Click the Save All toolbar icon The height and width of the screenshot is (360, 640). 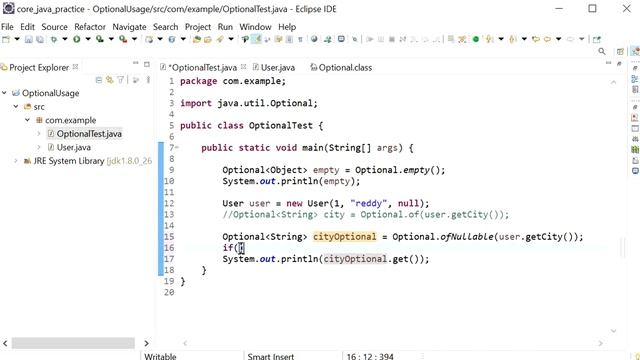tap(40, 39)
